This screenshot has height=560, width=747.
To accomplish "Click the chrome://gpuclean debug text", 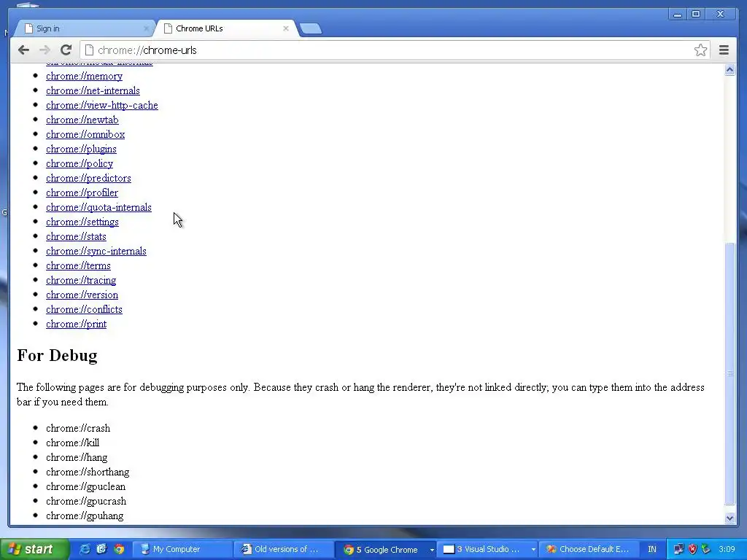I will point(86,486).
